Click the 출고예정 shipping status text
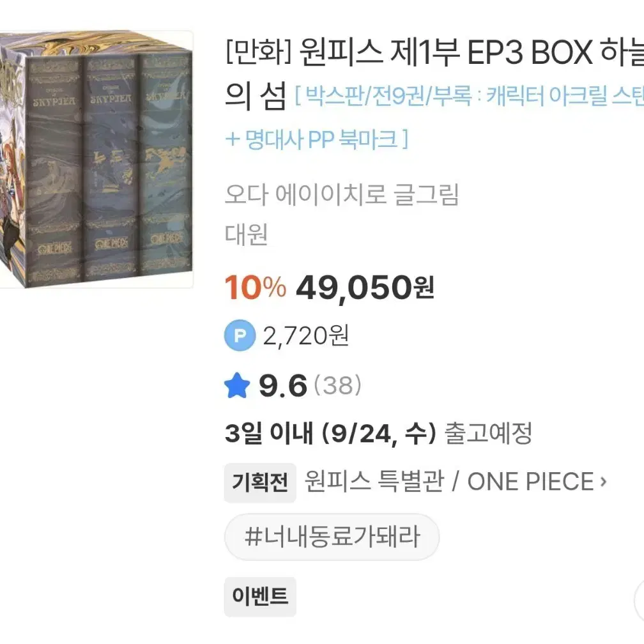Viewport: 644px width, 644px height. 489,433
